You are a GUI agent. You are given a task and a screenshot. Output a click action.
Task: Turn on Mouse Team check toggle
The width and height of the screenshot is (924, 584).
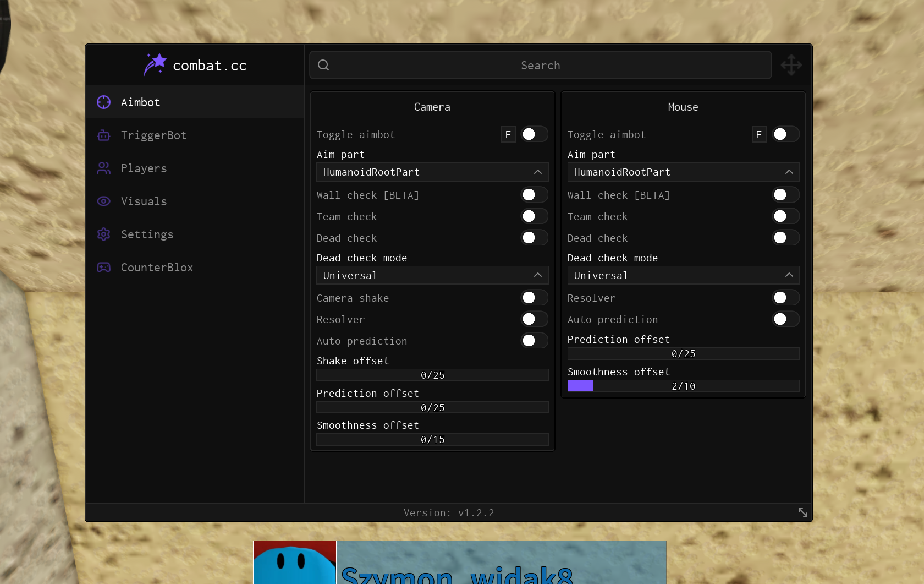[785, 216]
